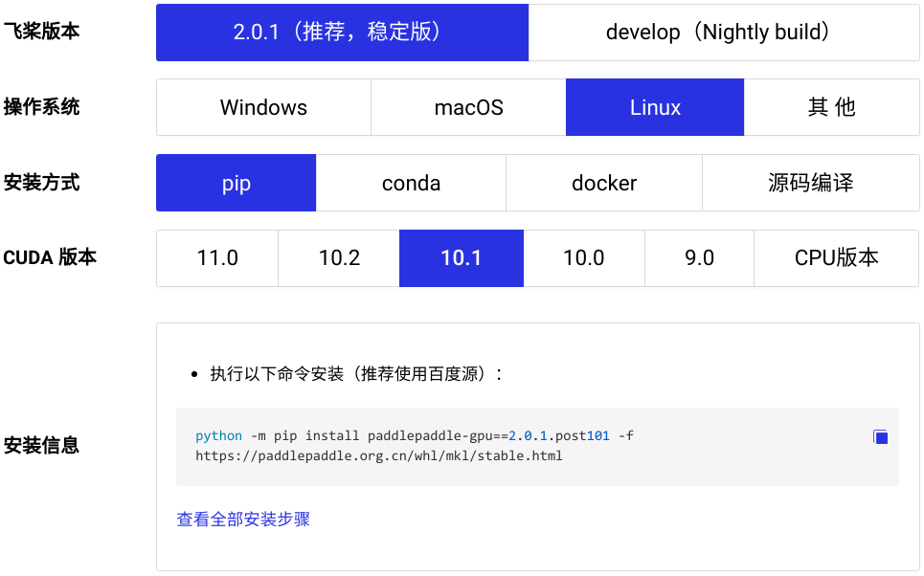The height and width of the screenshot is (576, 924).
Task: Choose docker installation method
Action: coord(604,183)
